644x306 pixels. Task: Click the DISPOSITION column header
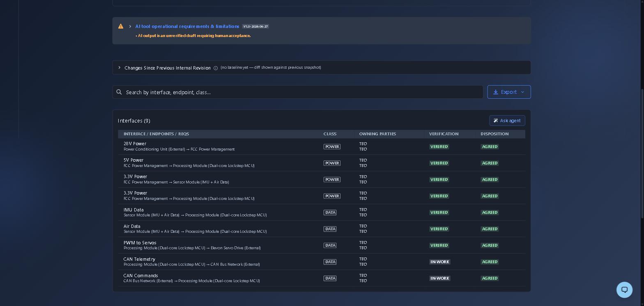[x=494, y=134]
